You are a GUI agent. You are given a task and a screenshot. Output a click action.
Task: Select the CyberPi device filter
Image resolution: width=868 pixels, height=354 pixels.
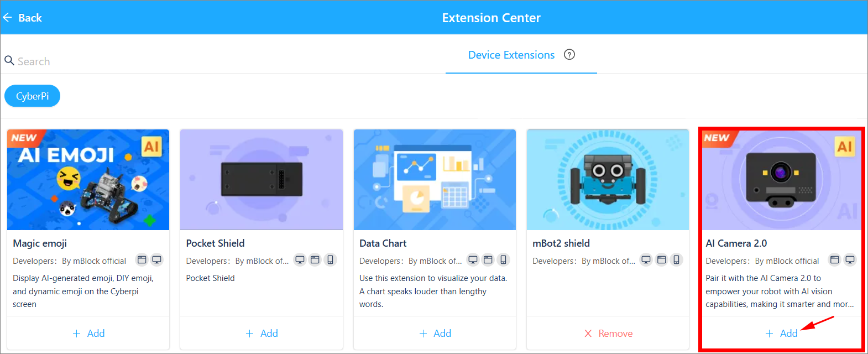[32, 96]
